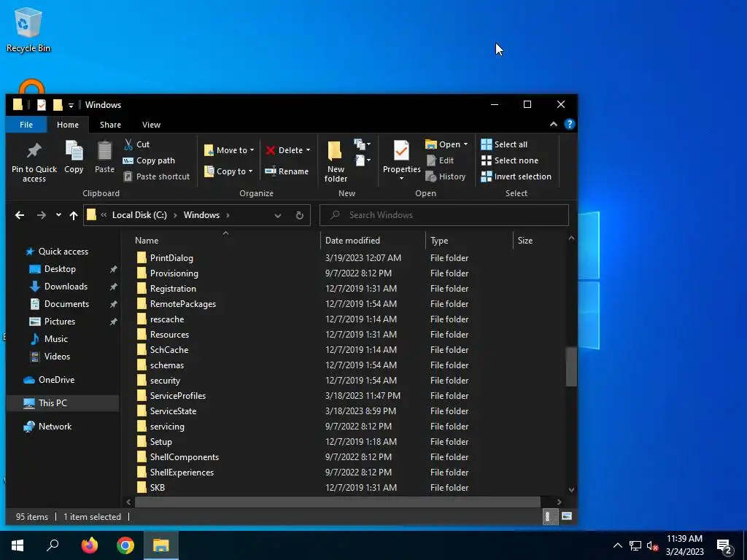Screen dimensions: 747x560
Task: Click Select none in ribbon
Action: point(510,160)
